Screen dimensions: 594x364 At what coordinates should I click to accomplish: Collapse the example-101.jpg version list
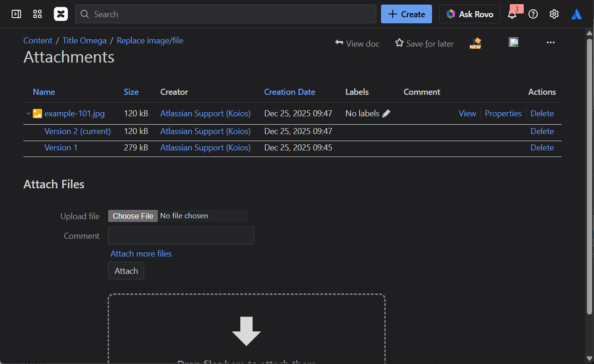coord(28,113)
